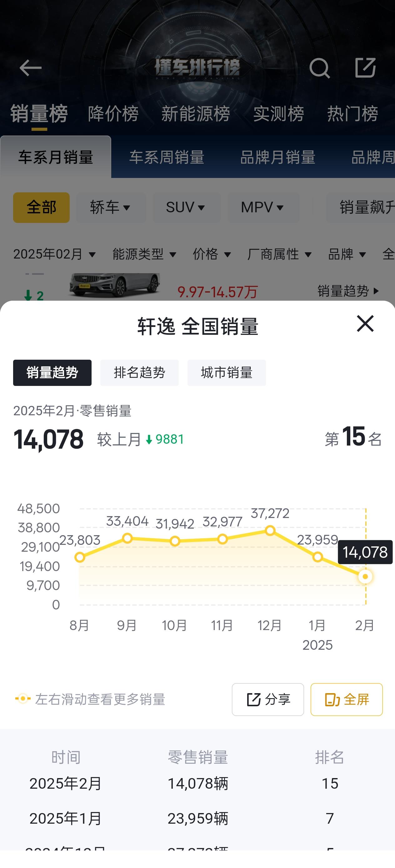Open the 品牌 filter dropdown

(347, 254)
